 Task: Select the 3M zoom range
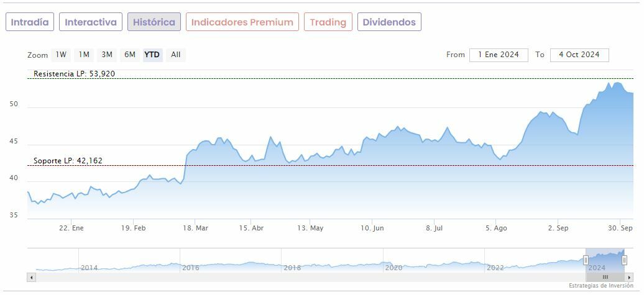click(107, 55)
